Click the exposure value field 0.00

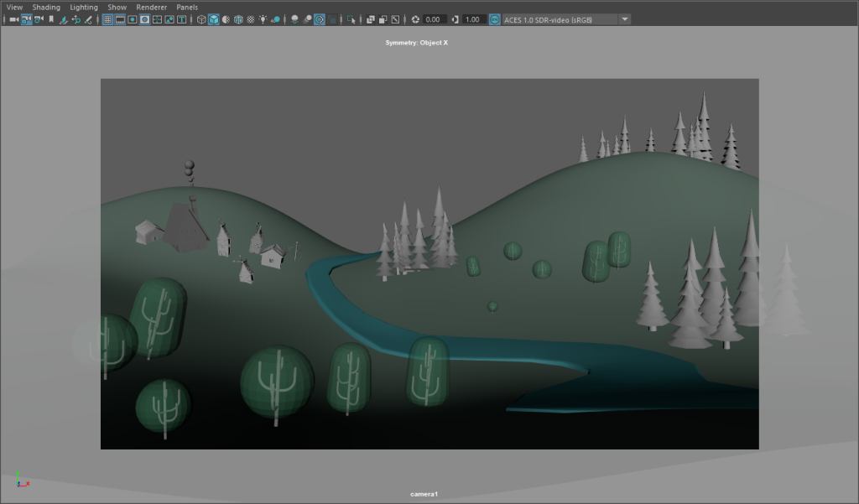coord(433,20)
